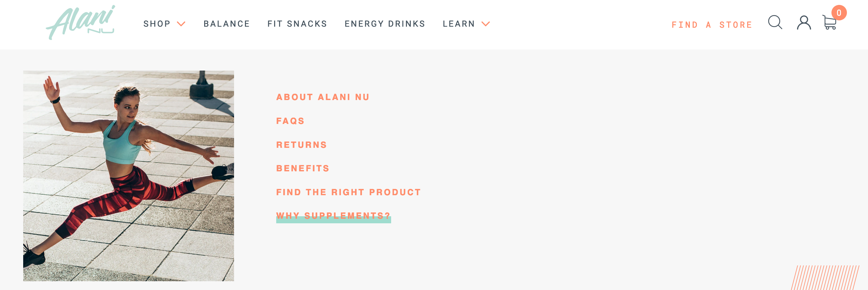
Task: Open the user account icon
Action: tap(804, 23)
